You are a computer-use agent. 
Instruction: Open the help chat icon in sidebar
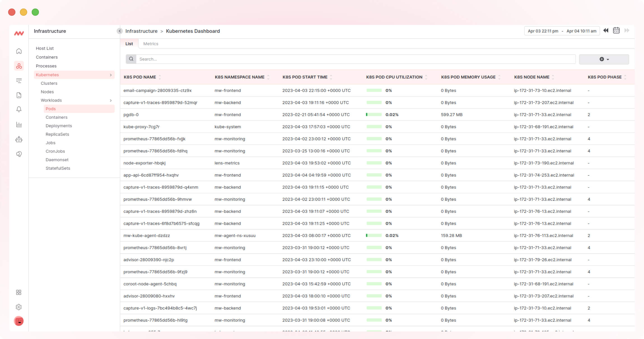coord(18,154)
